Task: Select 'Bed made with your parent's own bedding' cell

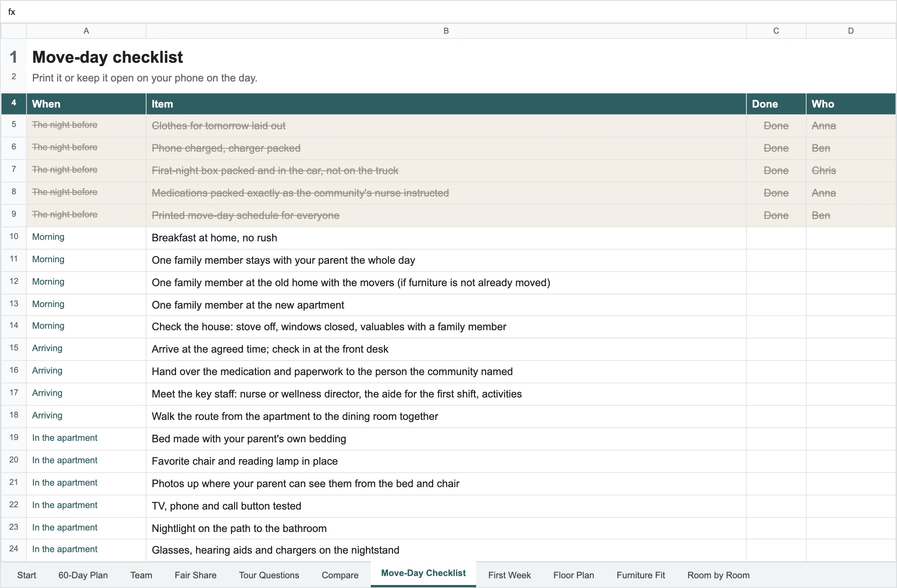Action: click(446, 439)
